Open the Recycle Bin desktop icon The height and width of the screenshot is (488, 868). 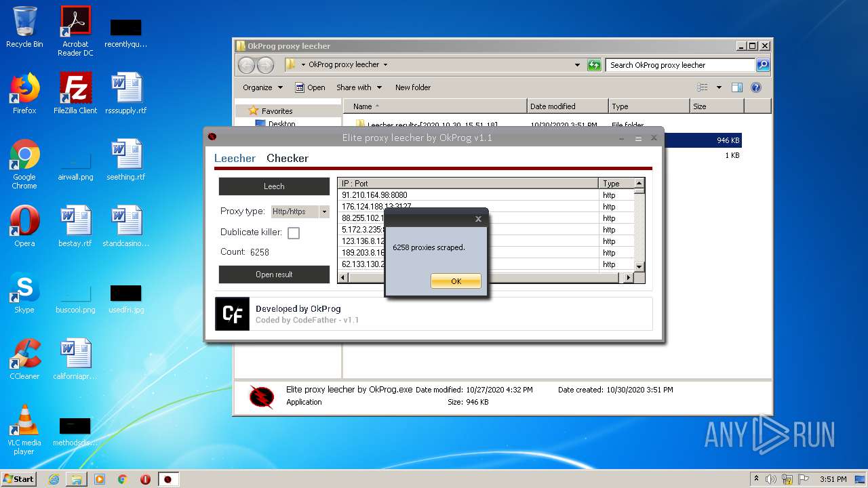(24, 27)
